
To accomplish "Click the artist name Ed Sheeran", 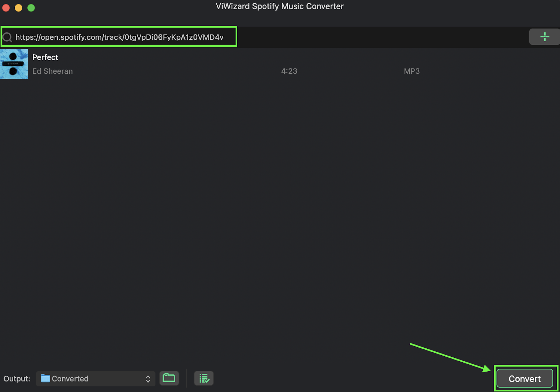I will [52, 71].
